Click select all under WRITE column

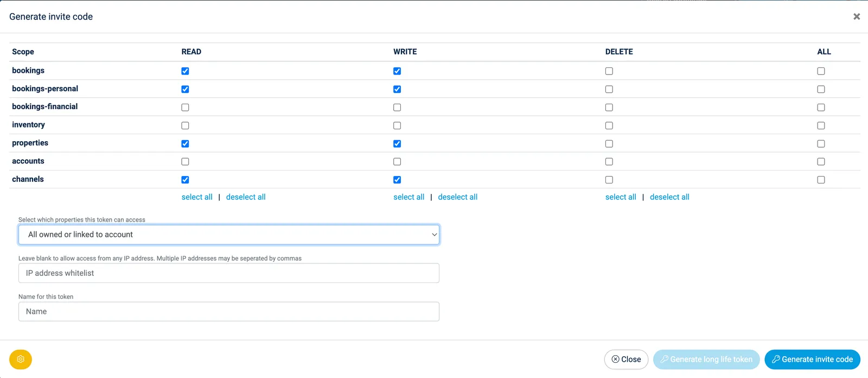409,197
